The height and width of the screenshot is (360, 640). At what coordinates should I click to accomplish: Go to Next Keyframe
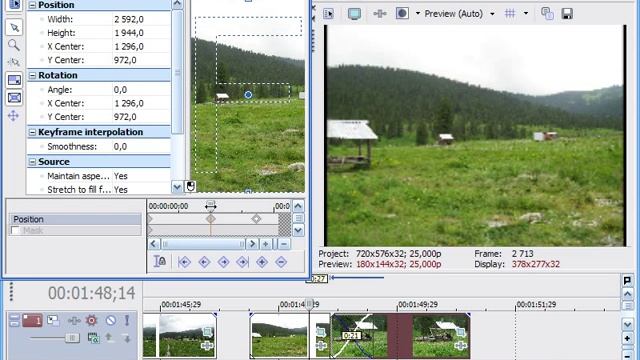[x=223, y=262]
